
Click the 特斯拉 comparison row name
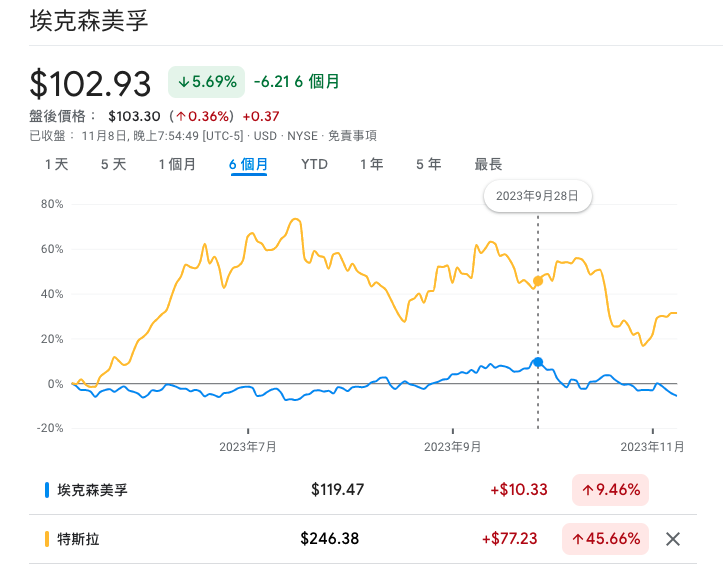(78, 538)
